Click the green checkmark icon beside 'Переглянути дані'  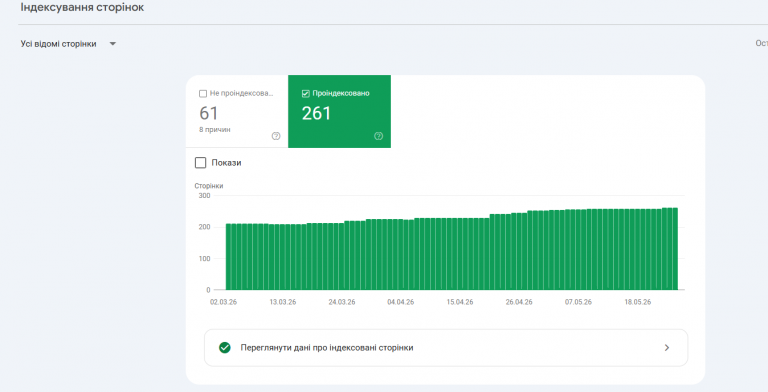(x=225, y=348)
